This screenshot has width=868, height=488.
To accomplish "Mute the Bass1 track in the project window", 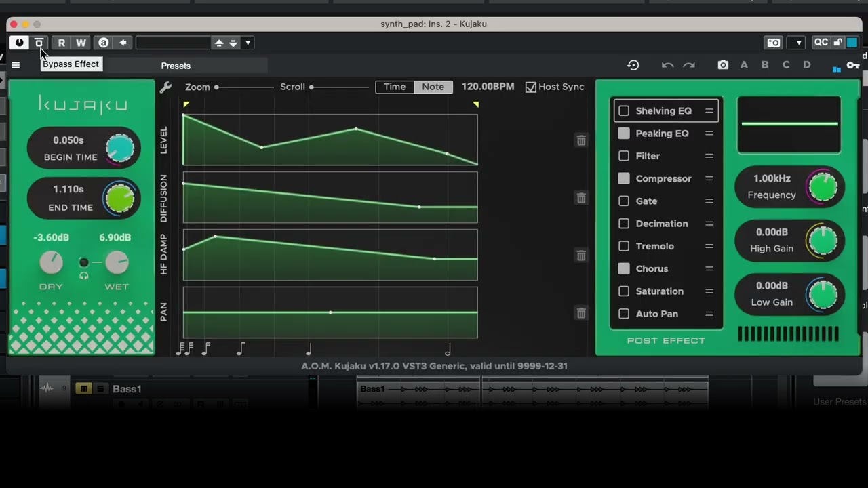I will [83, 388].
